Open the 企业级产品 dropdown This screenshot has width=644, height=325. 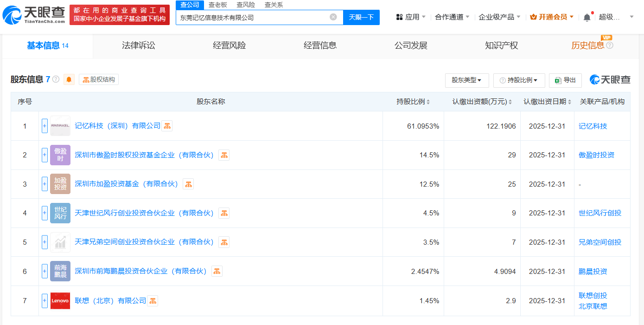tap(499, 17)
